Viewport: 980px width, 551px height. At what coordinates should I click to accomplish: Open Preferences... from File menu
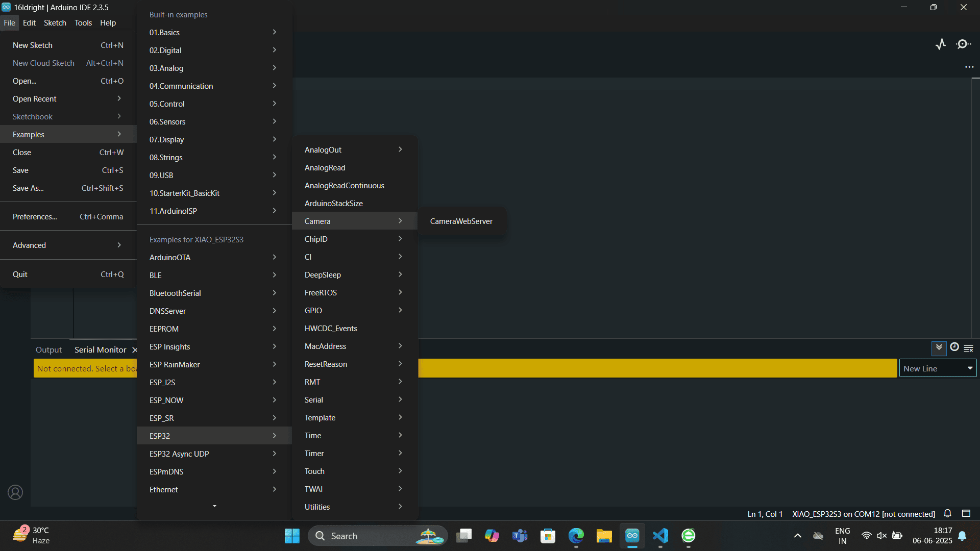[x=68, y=217]
